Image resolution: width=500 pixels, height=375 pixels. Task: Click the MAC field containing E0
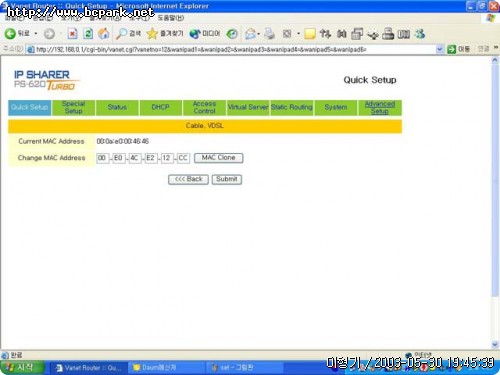(x=119, y=158)
